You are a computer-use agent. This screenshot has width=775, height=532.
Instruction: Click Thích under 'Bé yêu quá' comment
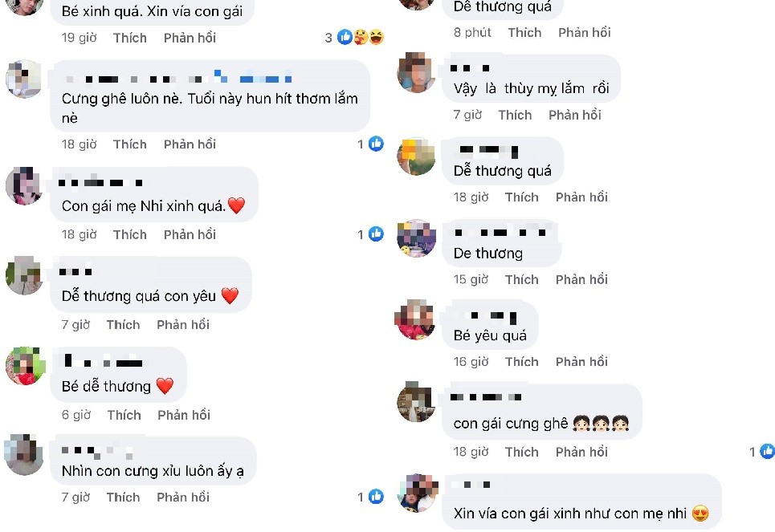coord(521,362)
